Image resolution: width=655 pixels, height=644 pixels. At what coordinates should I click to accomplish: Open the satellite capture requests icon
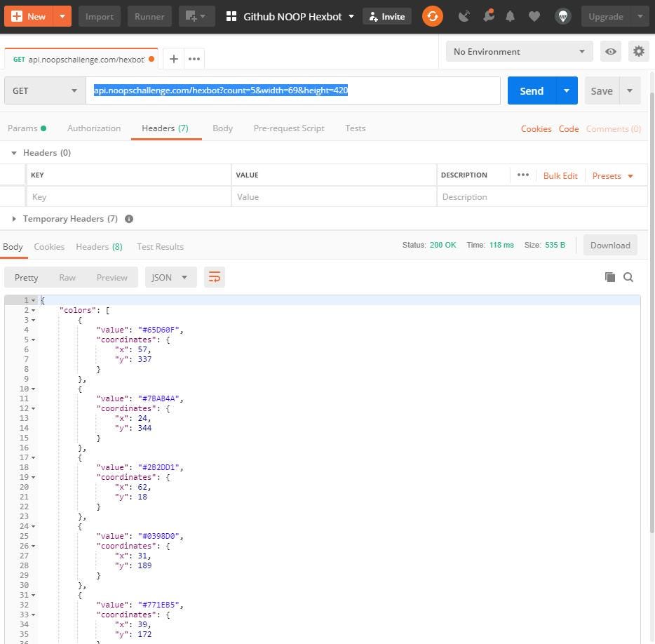(x=464, y=16)
